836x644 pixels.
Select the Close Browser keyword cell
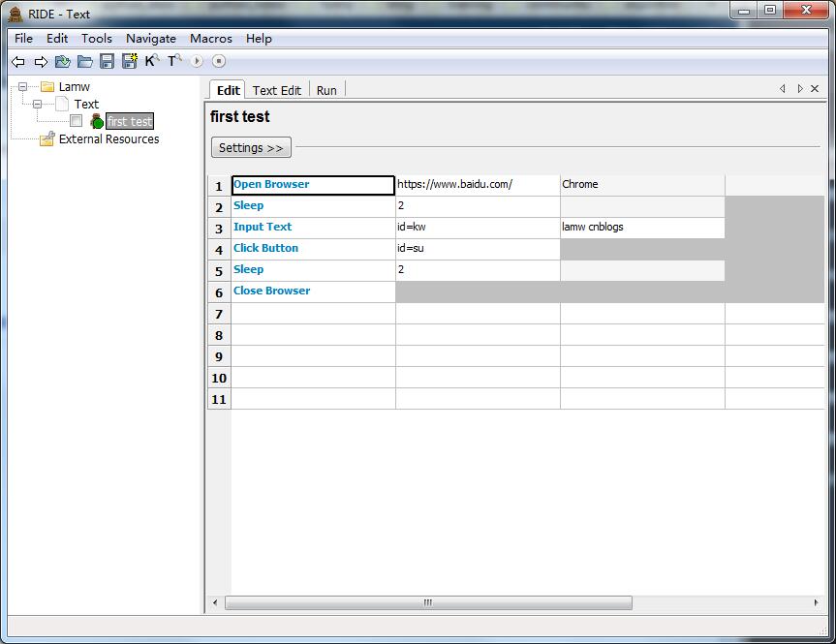pos(313,291)
